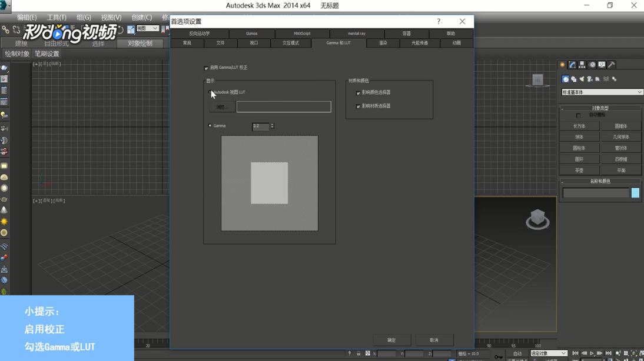644x361 pixels.
Task: Click the link tool icon in main toolbar
Action: [x=5, y=29]
